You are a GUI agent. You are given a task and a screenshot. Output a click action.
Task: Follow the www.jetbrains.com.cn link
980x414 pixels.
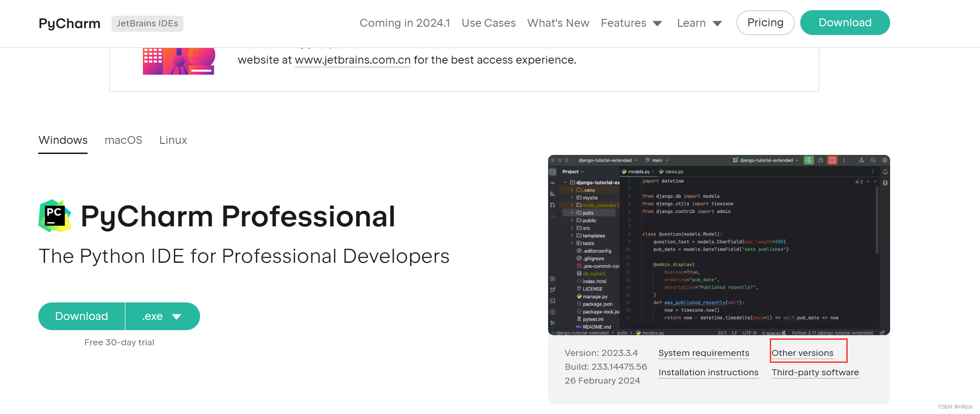click(353, 60)
